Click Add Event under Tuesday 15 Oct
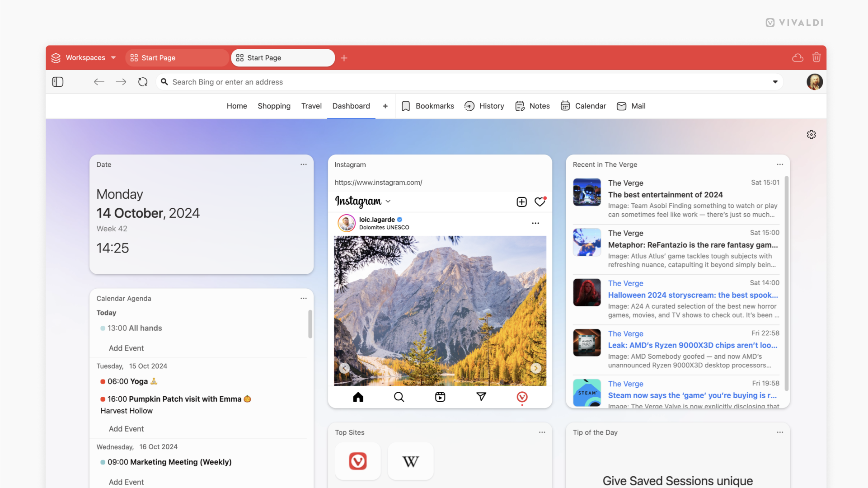The height and width of the screenshot is (488, 868). pos(126,428)
